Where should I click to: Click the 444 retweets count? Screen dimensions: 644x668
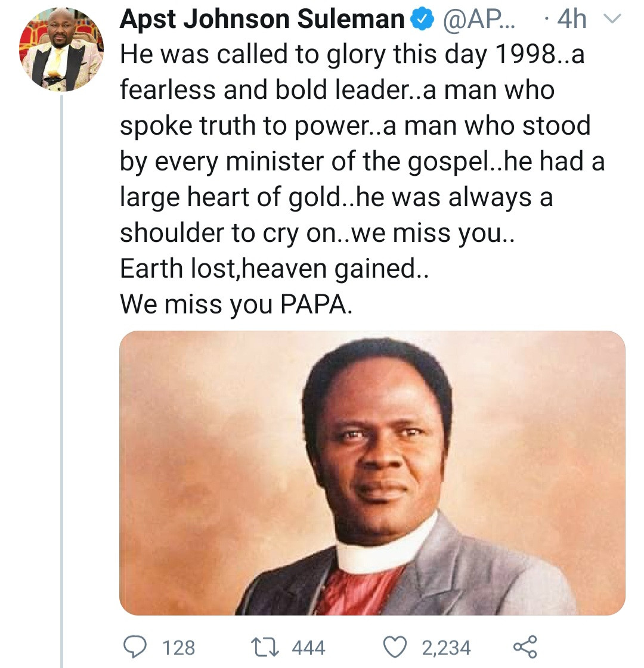point(308,648)
